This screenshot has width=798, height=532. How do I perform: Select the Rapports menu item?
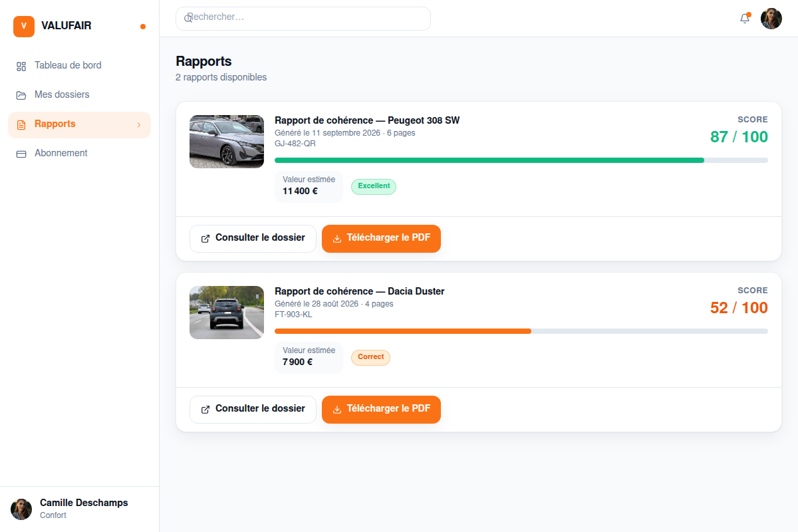pos(80,124)
